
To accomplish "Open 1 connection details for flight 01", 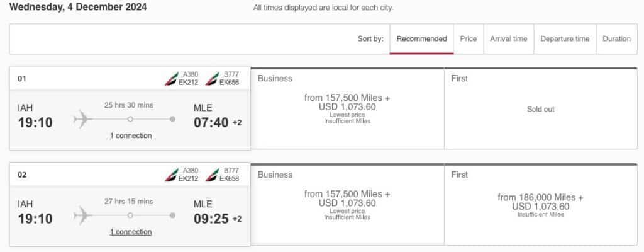I will click(131, 135).
